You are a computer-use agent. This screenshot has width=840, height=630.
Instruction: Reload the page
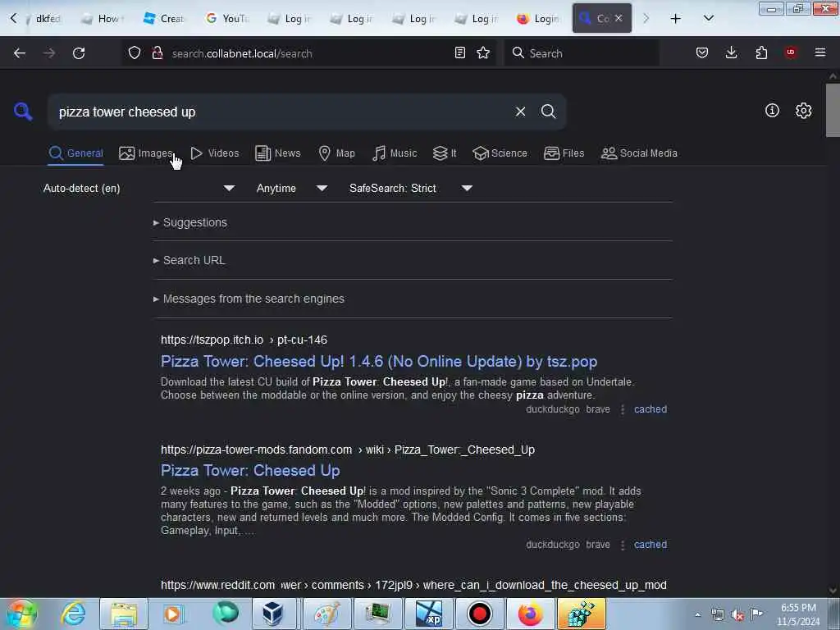[x=79, y=53]
